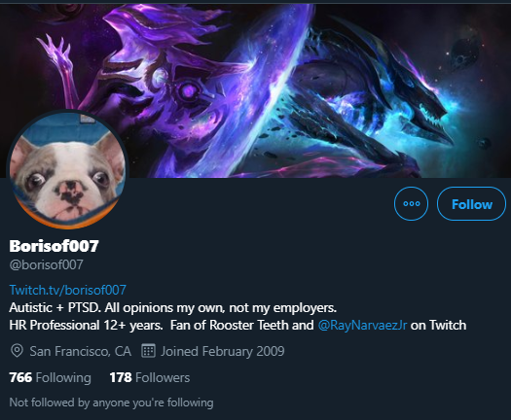Click the @borisof007 handle text
The width and height of the screenshot is (511, 420).
pyautogui.click(x=47, y=264)
